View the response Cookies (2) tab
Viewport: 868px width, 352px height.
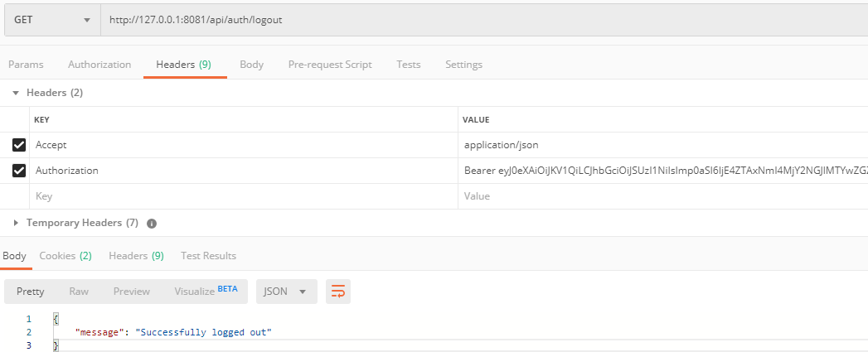[x=65, y=256]
